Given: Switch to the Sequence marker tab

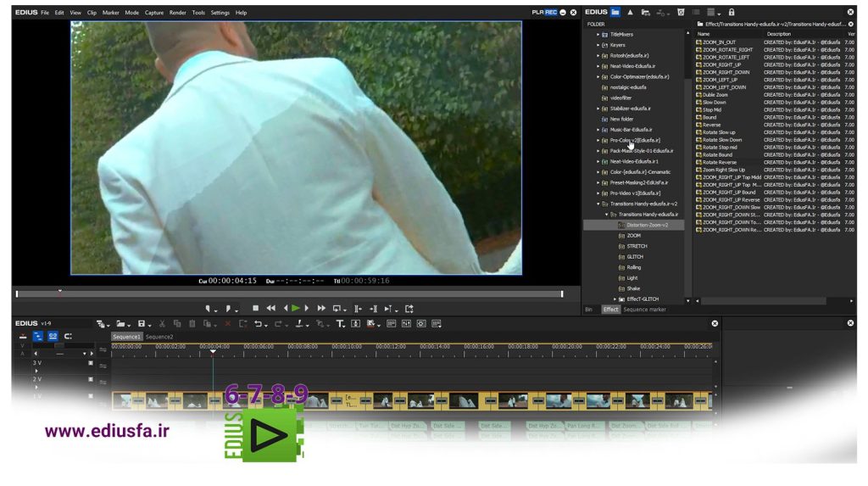Looking at the screenshot, I should pyautogui.click(x=644, y=310).
